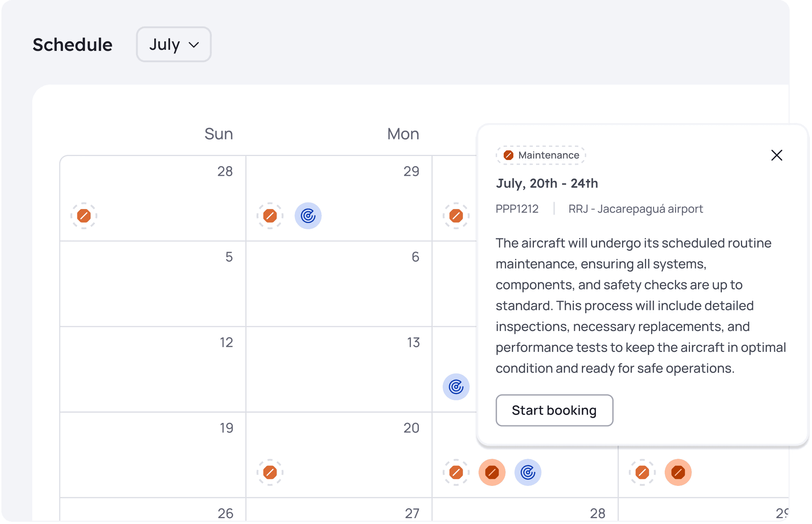Screen dimensions: 812x524
Task: Click highlighted maintenance icon beside blue radar
Action: click(492, 472)
